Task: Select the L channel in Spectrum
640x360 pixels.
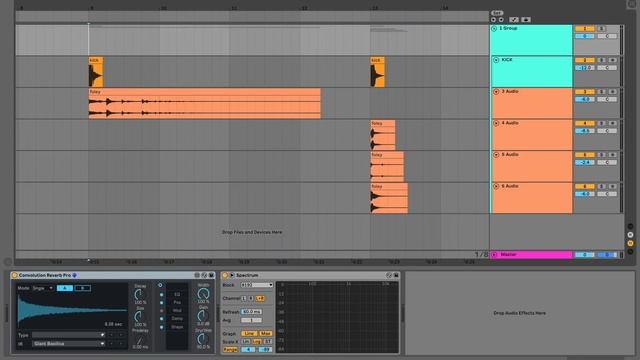Action: click(x=244, y=298)
